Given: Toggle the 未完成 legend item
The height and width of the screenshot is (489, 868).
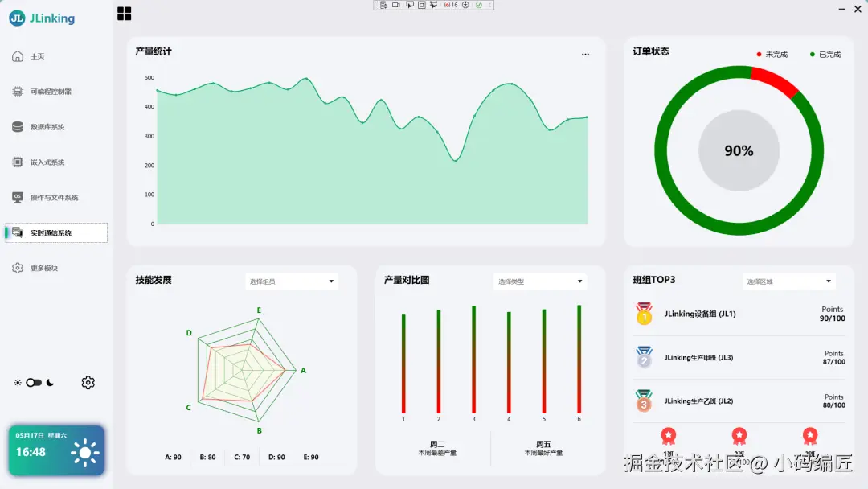Looking at the screenshot, I should tap(772, 54).
